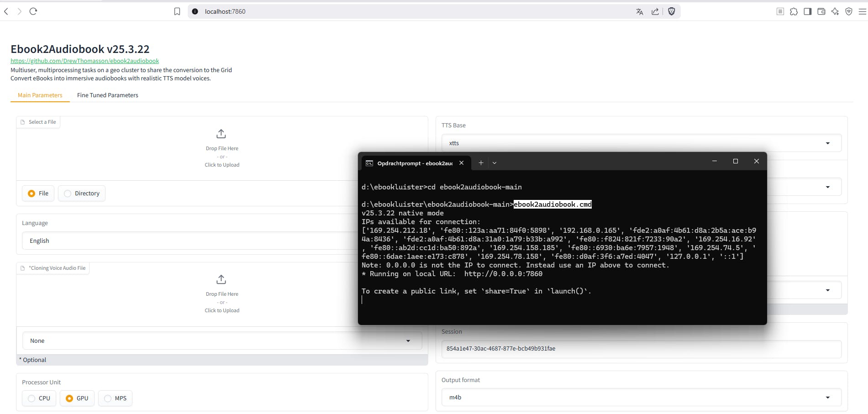Select the File radio option
Viewport: 868px width, 414px height.
[38, 194]
